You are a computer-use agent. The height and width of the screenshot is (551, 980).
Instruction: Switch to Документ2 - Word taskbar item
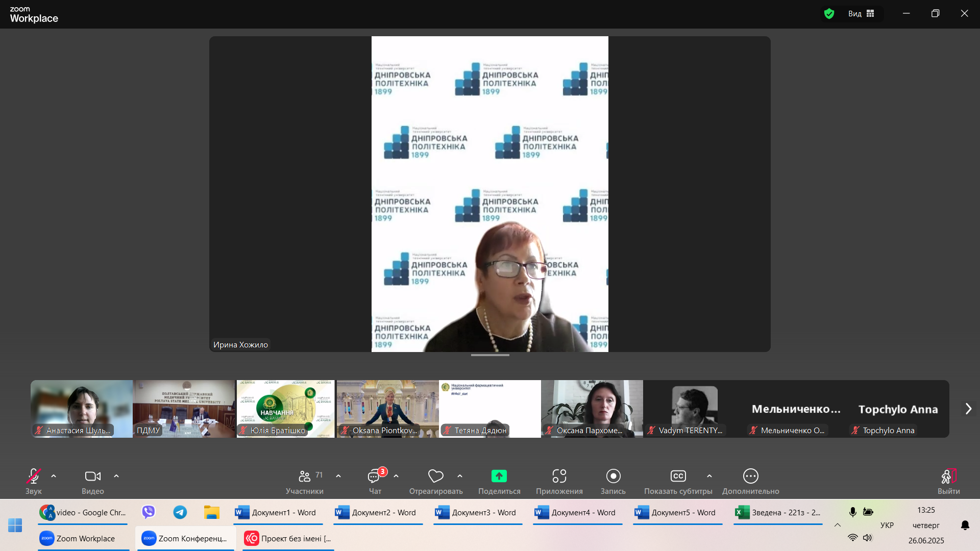pyautogui.click(x=378, y=512)
